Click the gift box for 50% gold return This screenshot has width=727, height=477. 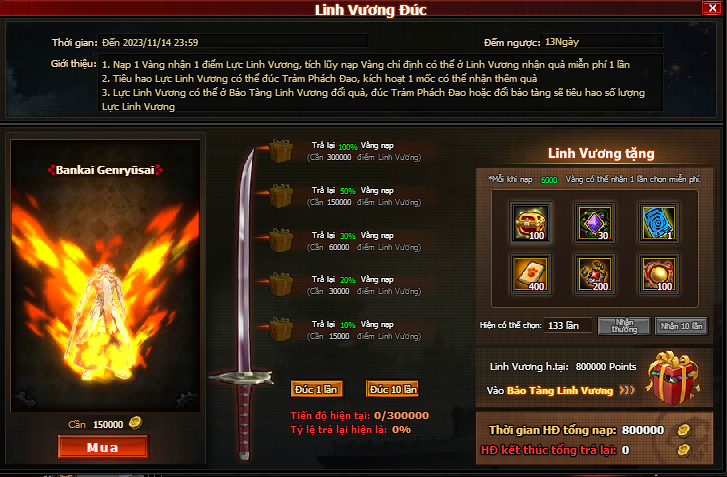coord(281,196)
